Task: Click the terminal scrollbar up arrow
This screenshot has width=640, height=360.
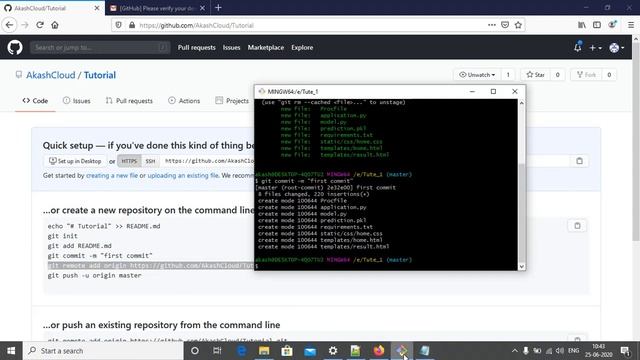Action: tap(521, 103)
